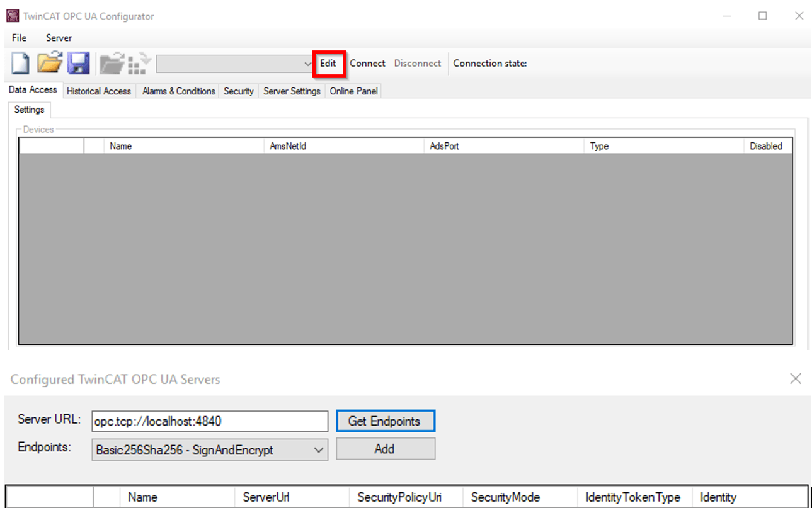Click the AdsPort column header
The image size is (812, 508).
(x=505, y=146)
